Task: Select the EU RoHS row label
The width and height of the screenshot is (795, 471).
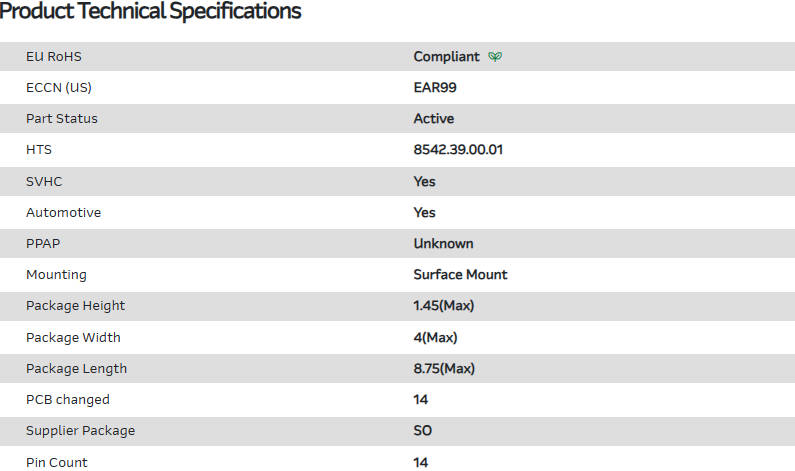Action: point(54,57)
